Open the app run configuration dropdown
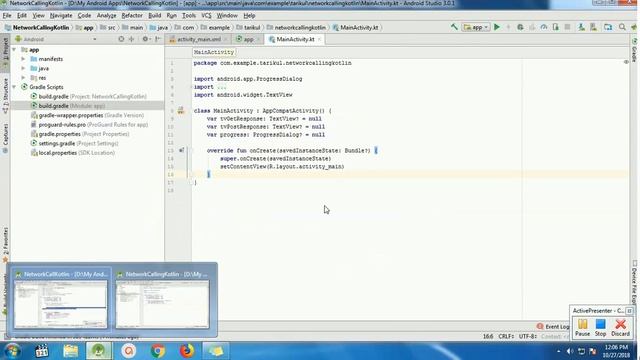Viewport: 640px width, 360px height. 476,27
